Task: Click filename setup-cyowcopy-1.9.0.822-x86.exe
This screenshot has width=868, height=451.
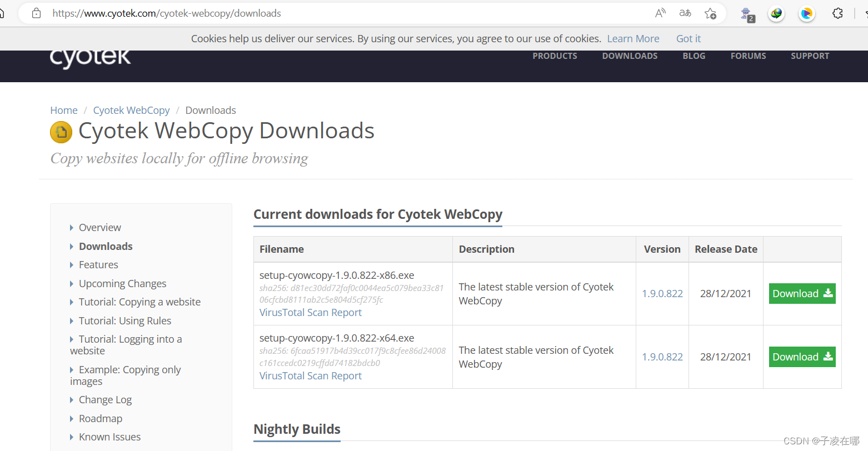Action: pos(337,275)
